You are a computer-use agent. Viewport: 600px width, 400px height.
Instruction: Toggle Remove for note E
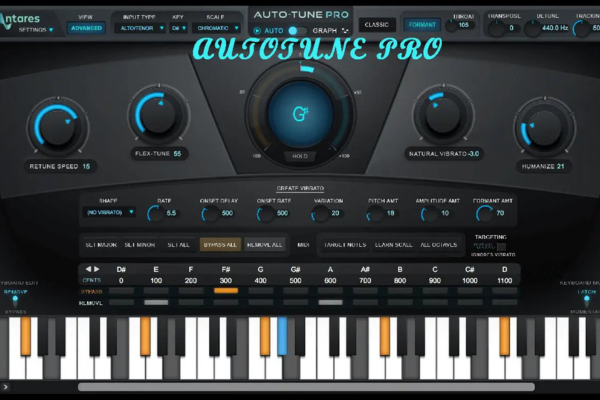(x=156, y=303)
